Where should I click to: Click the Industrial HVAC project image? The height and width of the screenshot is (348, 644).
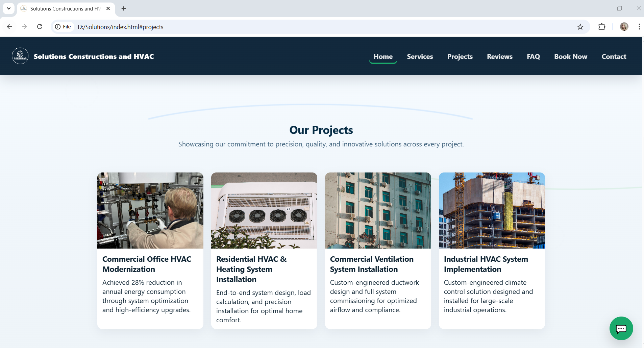coord(491,210)
